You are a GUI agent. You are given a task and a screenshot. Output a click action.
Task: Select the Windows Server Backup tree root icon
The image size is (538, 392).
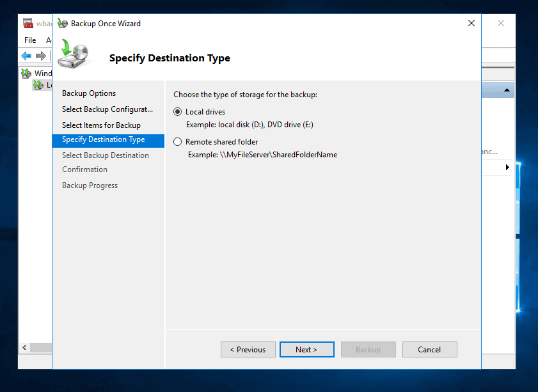[26, 74]
